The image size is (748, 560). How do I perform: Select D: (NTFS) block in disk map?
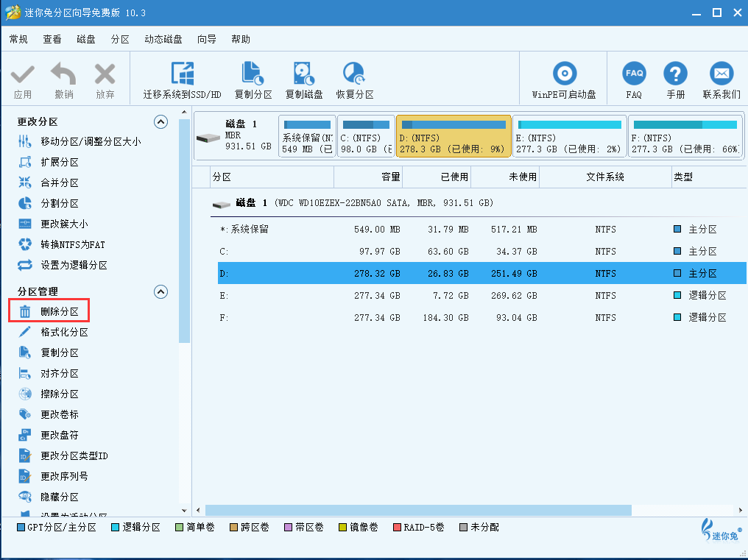point(454,136)
